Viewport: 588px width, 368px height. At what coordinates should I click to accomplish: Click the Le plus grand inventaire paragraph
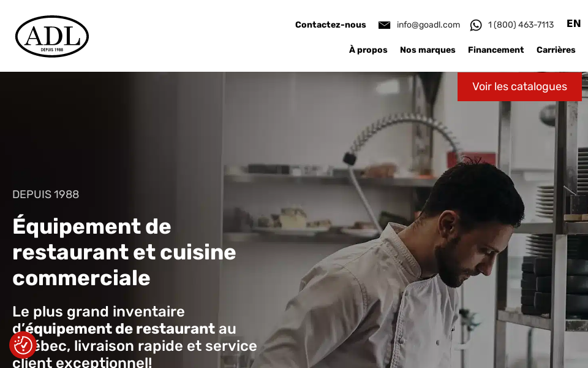click(135, 337)
